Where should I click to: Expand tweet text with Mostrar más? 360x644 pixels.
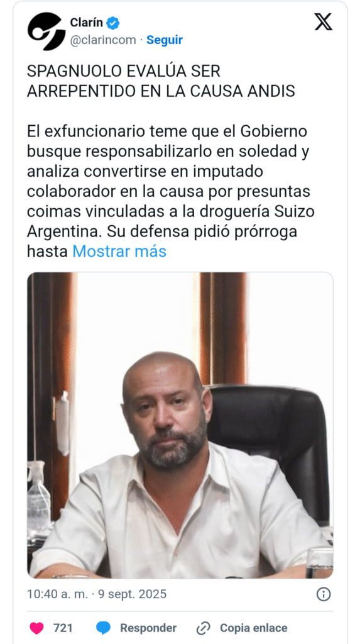click(119, 252)
